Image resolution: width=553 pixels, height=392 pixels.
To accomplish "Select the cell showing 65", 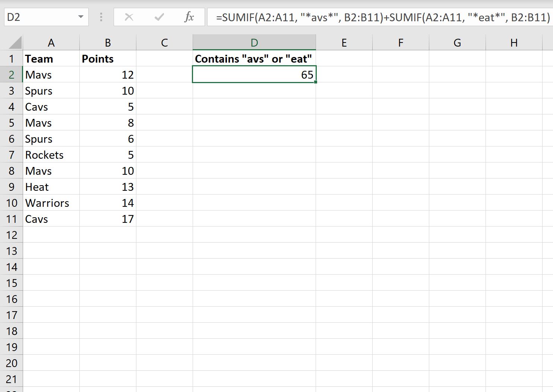I will click(x=254, y=75).
